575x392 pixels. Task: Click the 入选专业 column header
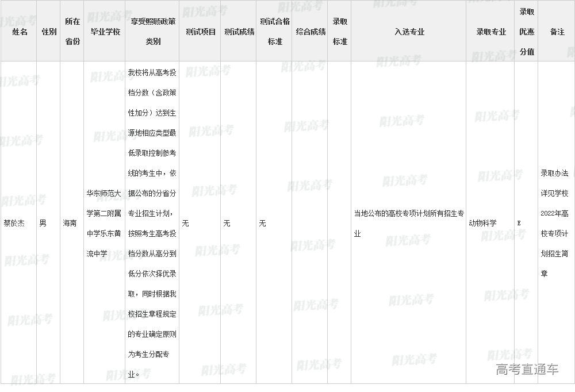point(409,32)
